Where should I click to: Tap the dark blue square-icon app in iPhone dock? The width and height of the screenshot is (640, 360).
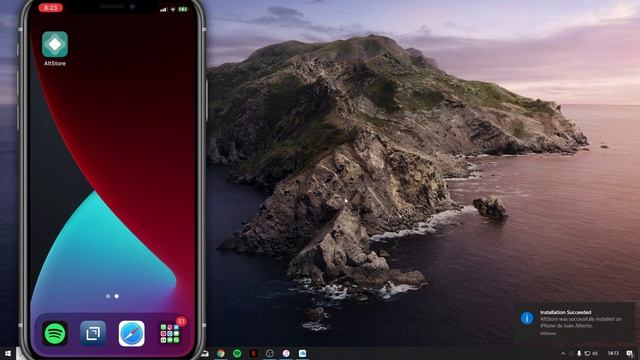[93, 333]
